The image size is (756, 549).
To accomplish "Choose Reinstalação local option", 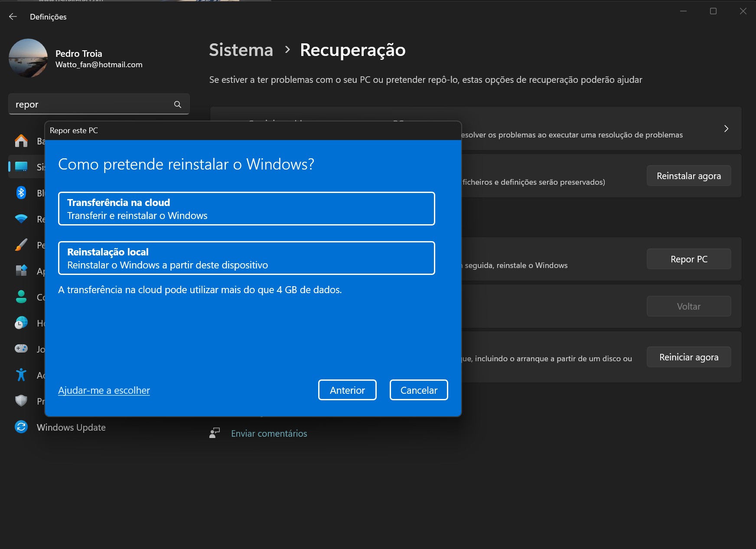I will click(x=246, y=258).
